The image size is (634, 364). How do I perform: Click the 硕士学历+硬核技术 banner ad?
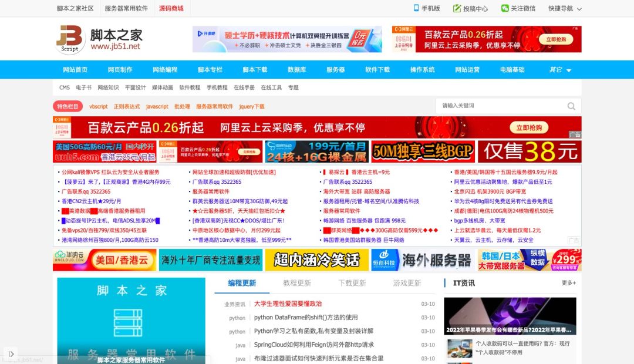[x=287, y=39]
